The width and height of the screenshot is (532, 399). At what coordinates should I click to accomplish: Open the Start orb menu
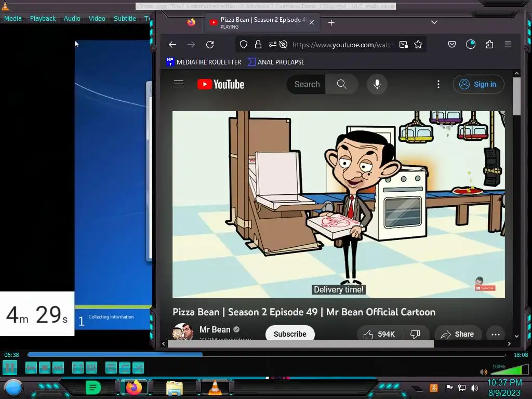coord(13,388)
